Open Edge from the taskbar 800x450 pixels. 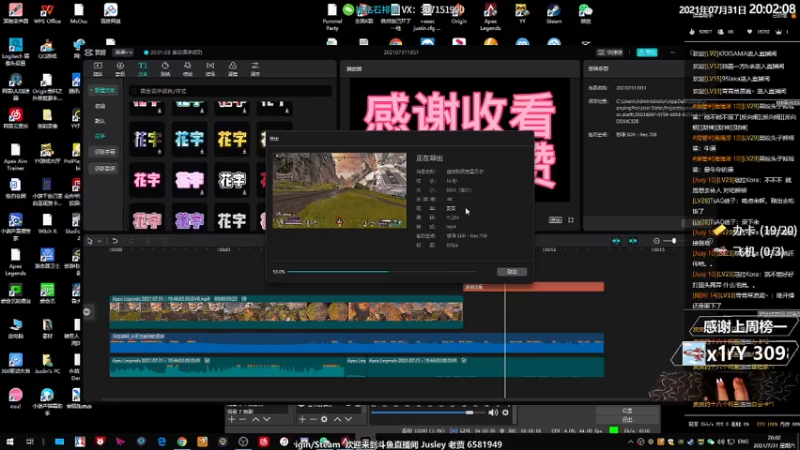162,442
